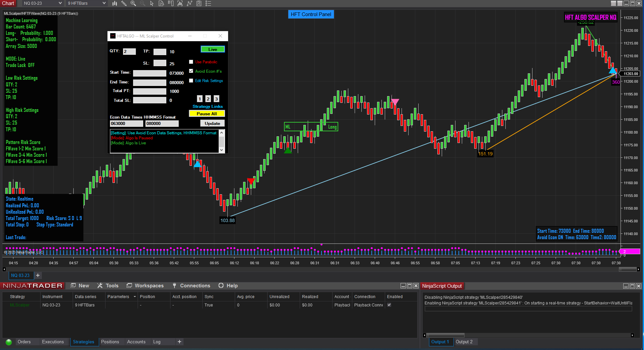Image resolution: width=644 pixels, height=350 pixels.
Task: Uncheck the Avoid Econ #'s checkbox
Action: click(x=191, y=71)
